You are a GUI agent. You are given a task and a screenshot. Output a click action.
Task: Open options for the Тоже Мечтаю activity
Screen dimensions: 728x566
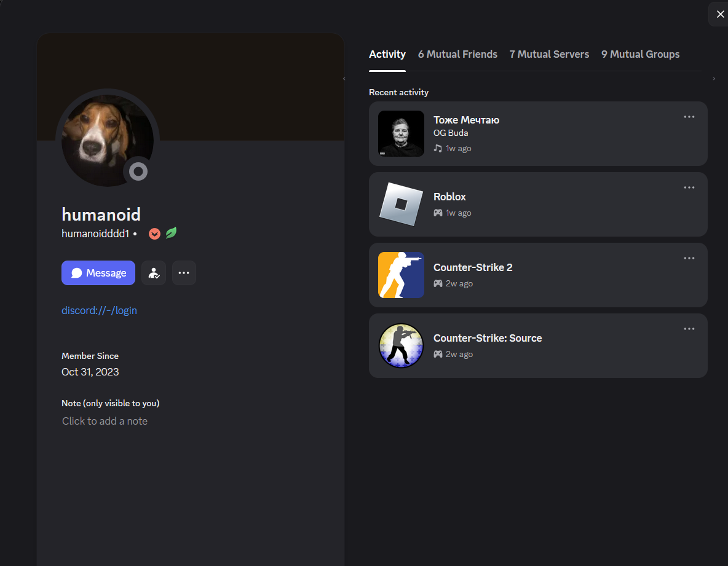pos(689,117)
